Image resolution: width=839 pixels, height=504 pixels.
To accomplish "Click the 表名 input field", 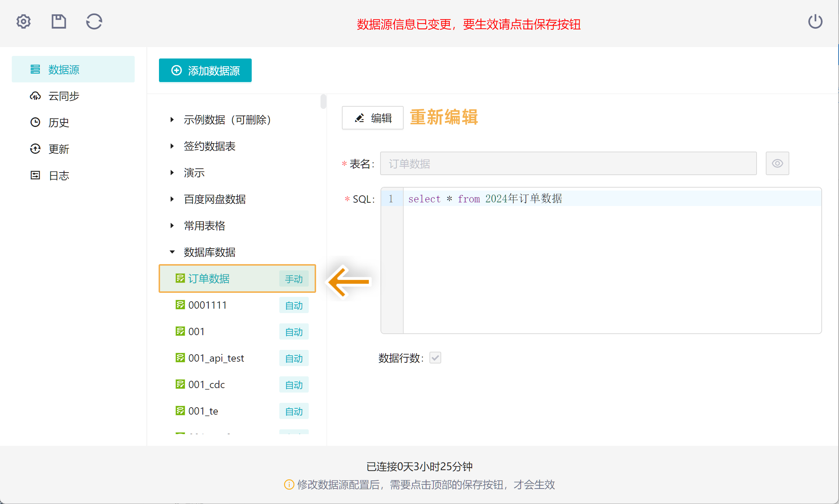I will point(568,163).
